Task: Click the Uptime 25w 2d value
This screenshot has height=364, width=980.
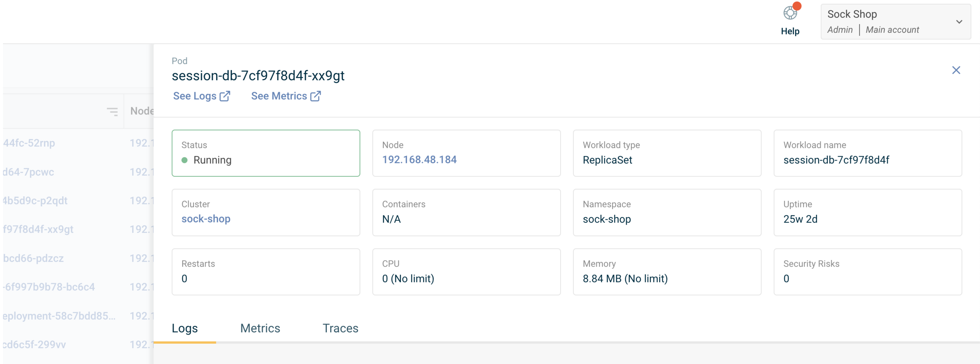Action: point(800,219)
